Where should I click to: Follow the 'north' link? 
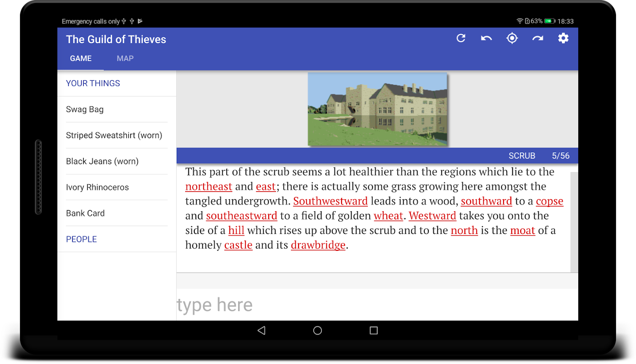coord(464,230)
